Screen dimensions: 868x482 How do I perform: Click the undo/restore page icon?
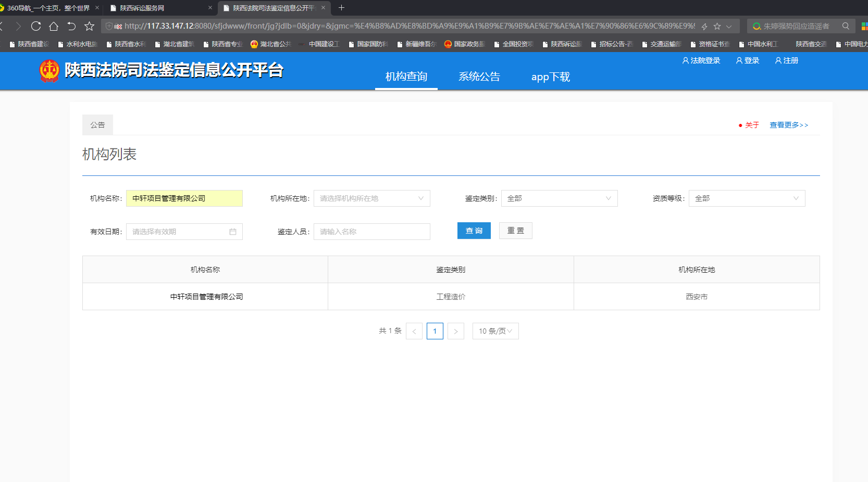(71, 26)
